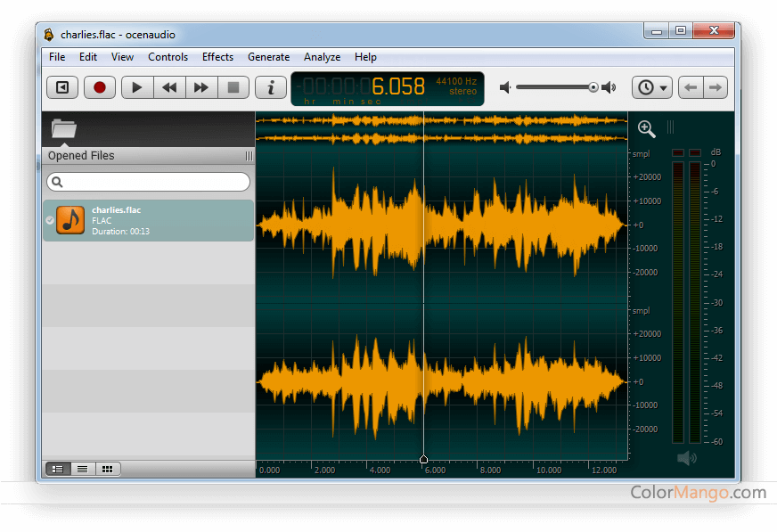
Task: Click the Fast Forward button
Action: [x=201, y=87]
